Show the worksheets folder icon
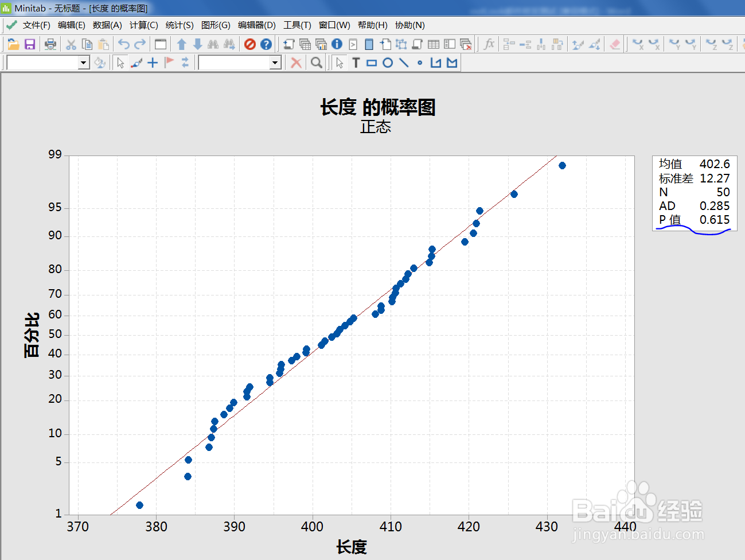The image size is (745, 560). point(305,44)
